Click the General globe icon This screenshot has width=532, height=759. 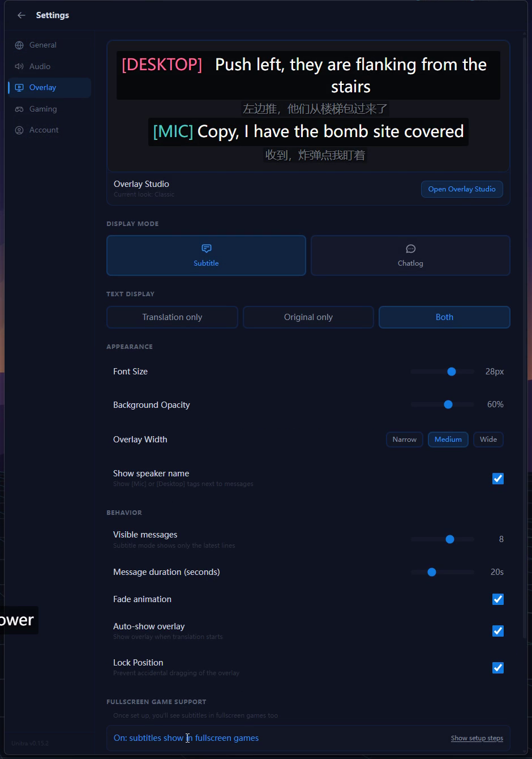click(19, 45)
